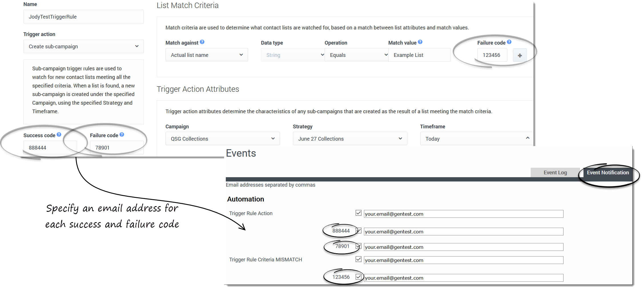Expand the Strategy dropdown
Viewport: 644px width, 289px height.
350,139
